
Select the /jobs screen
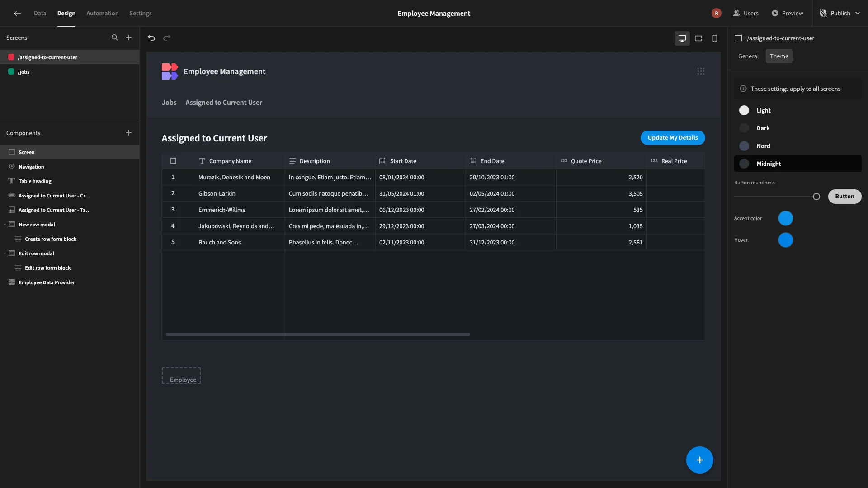pos(70,72)
